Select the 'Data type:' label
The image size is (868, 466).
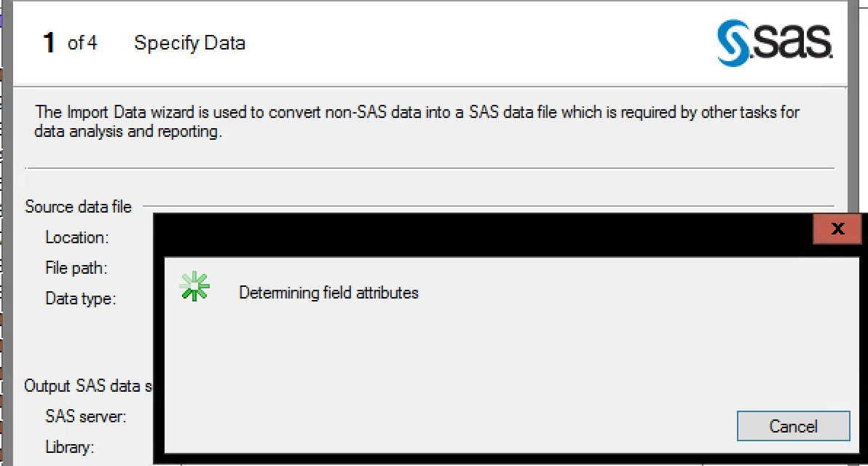coord(80,299)
